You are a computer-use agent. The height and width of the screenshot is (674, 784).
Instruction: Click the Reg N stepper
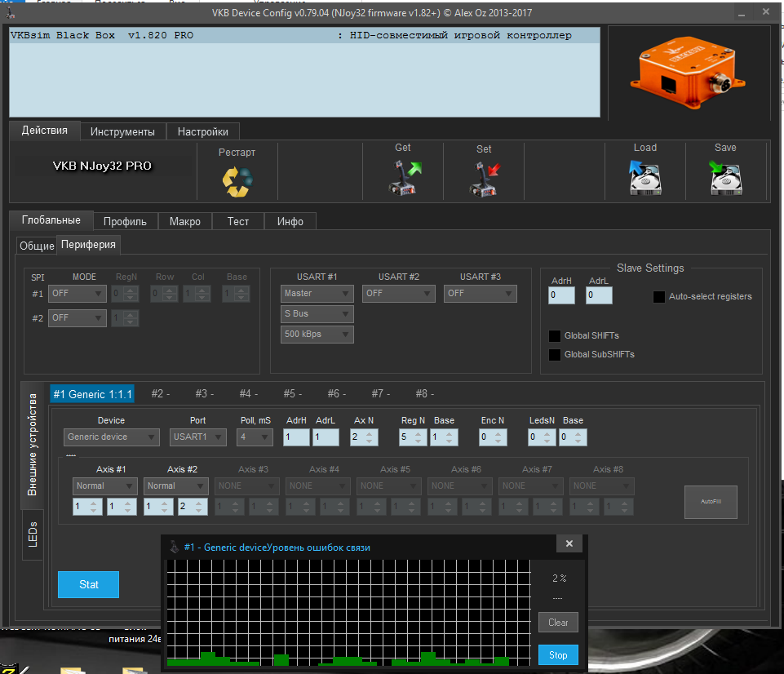click(x=413, y=437)
